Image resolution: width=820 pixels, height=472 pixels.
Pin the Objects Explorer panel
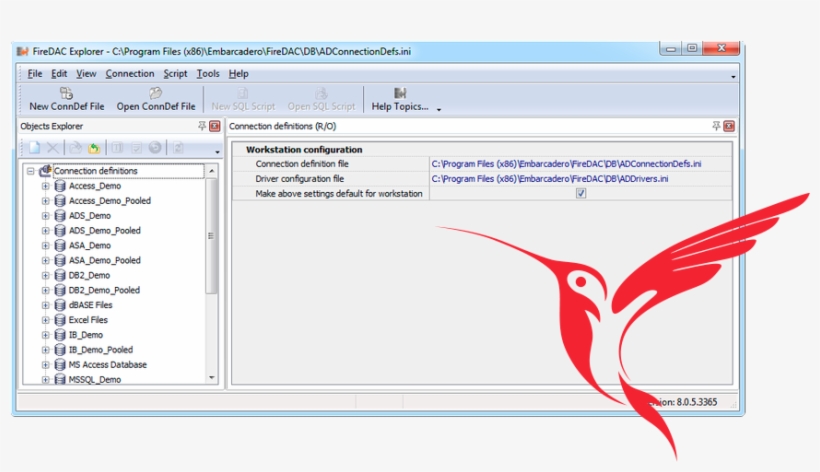(x=202, y=127)
